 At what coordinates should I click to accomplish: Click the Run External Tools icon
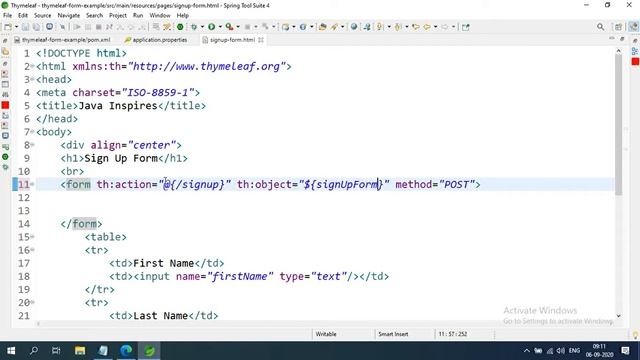point(229,27)
